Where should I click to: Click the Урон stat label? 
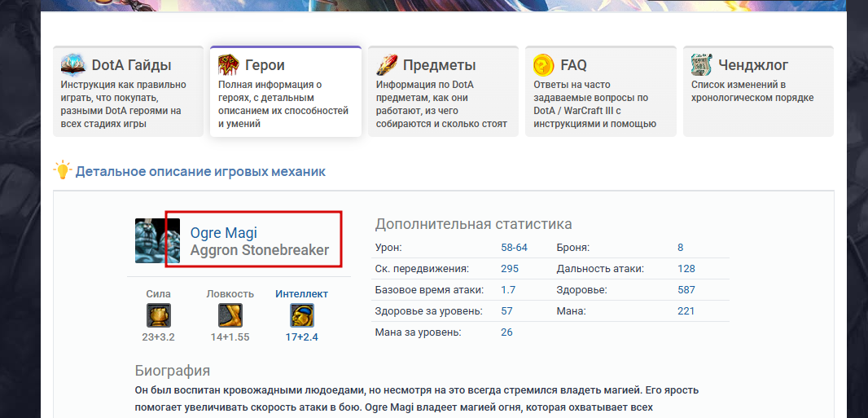click(388, 248)
